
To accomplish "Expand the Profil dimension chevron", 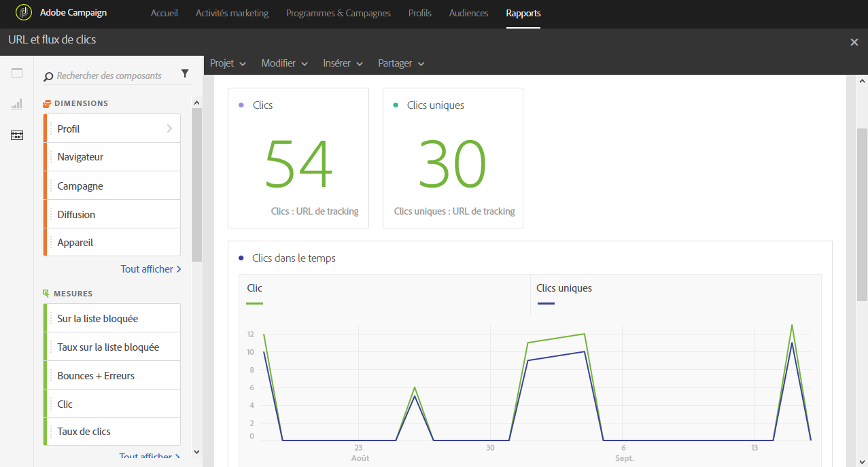I will point(169,128).
